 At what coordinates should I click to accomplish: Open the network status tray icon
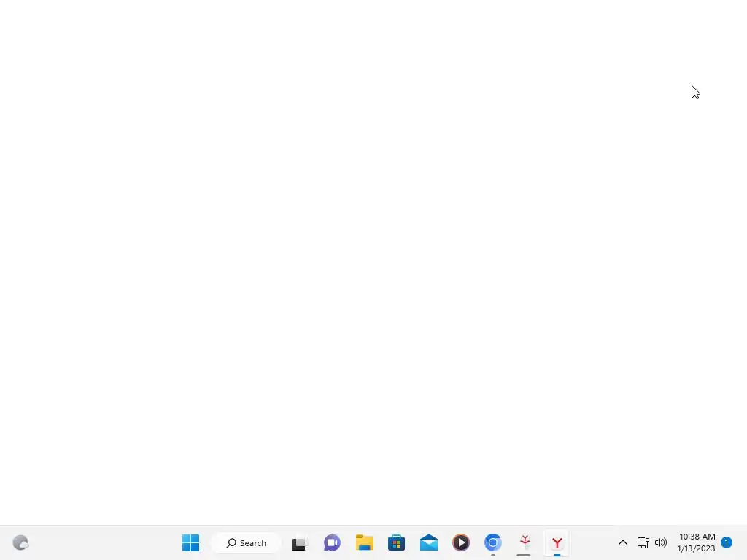tap(643, 542)
